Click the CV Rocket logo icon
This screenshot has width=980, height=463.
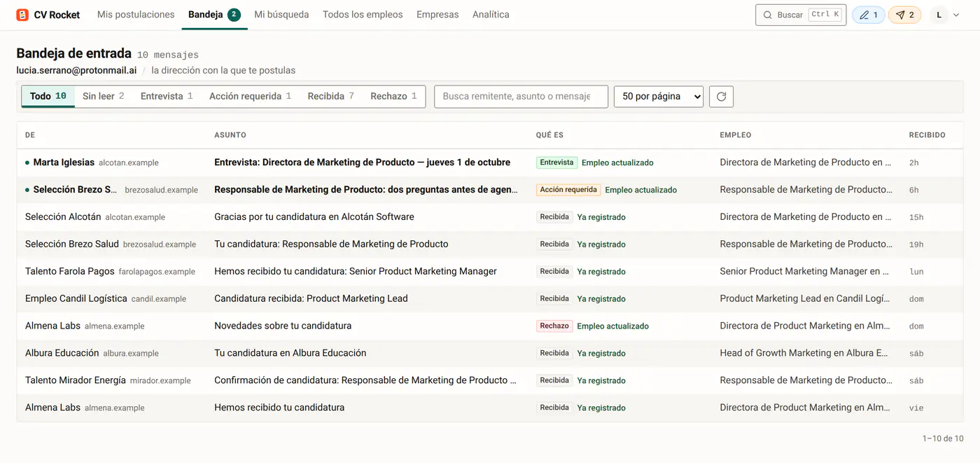coord(22,15)
